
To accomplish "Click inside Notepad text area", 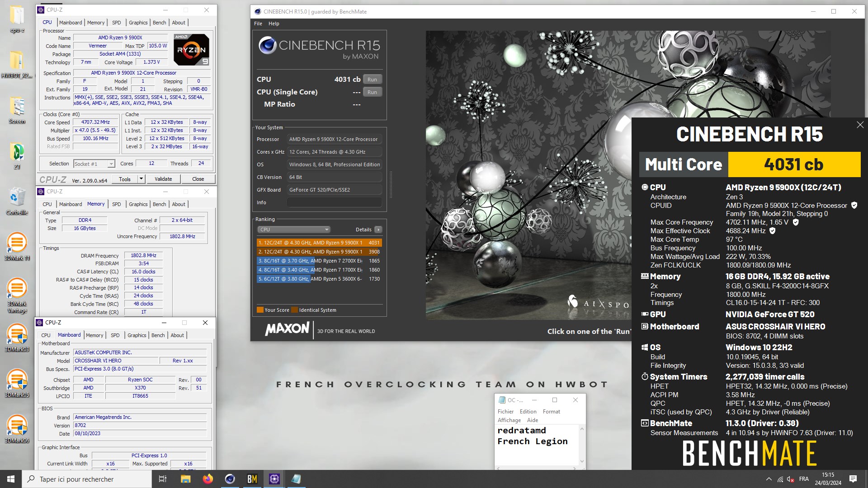I will point(537,445).
